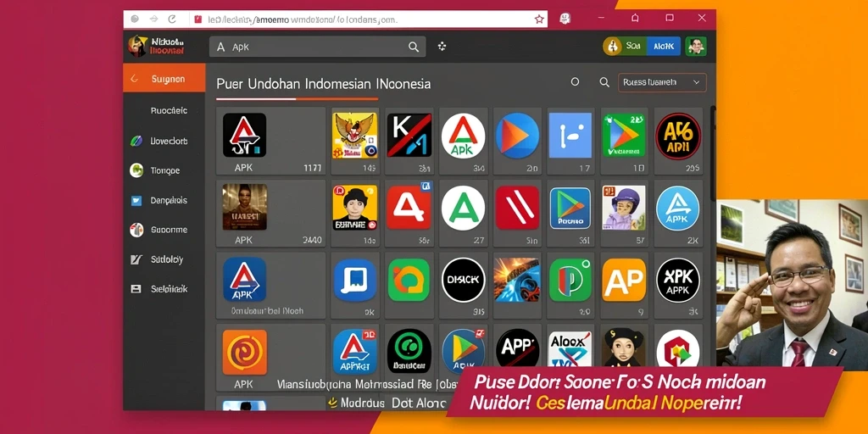Open the white circle app with red hexagon

pos(677,348)
